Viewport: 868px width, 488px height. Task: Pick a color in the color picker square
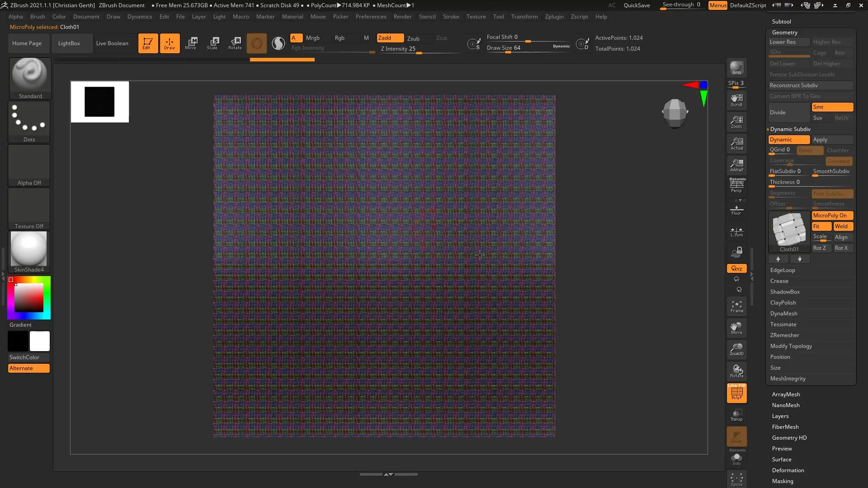29,298
